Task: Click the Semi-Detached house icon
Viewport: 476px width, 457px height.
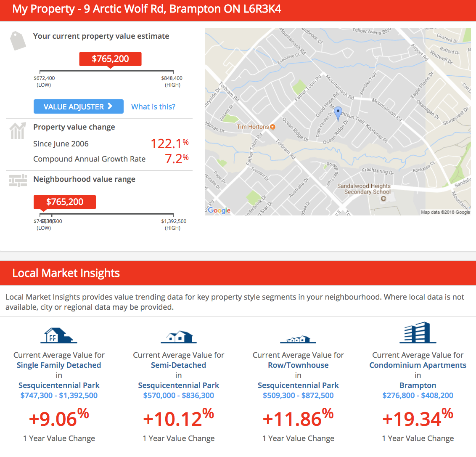Action: tap(178, 337)
